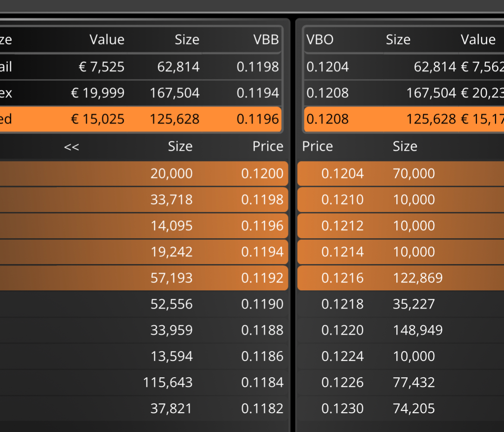
Task: Click the 148,949 offer at 0.1220
Action: pos(401,330)
